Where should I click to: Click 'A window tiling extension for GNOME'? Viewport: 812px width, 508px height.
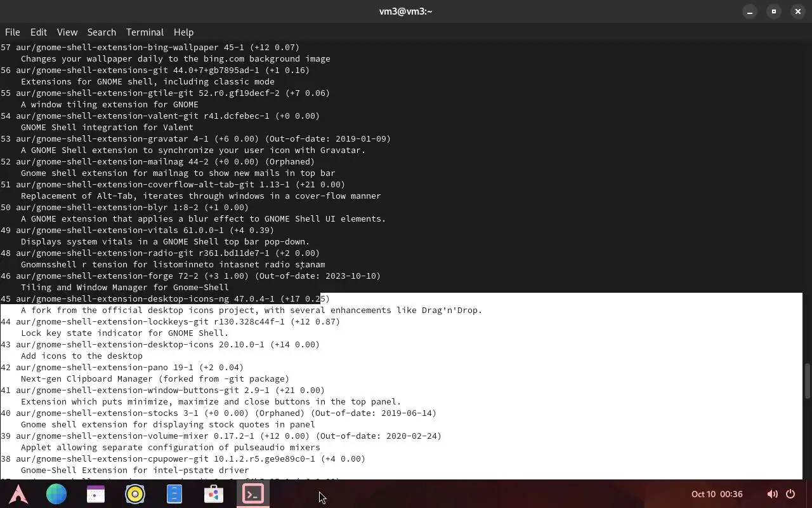(110, 105)
